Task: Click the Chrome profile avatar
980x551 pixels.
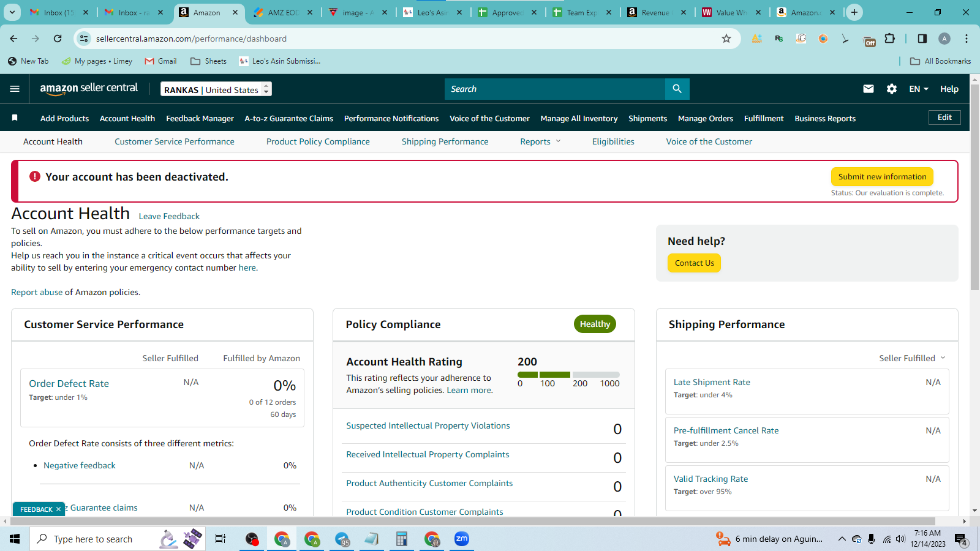Action: pos(944,39)
